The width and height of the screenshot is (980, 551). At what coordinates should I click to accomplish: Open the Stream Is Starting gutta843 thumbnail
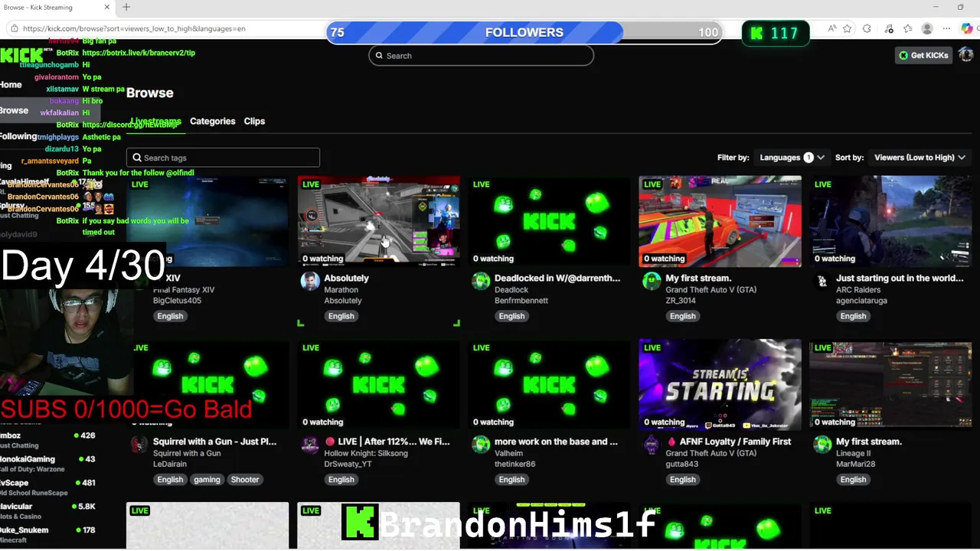(x=720, y=385)
